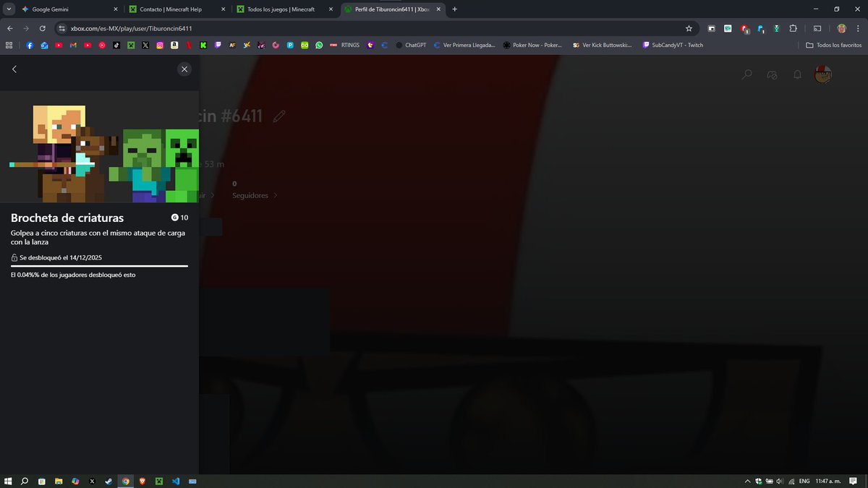The width and height of the screenshot is (868, 488).
Task: Open Xbox profile avatar menu
Action: click(822, 74)
